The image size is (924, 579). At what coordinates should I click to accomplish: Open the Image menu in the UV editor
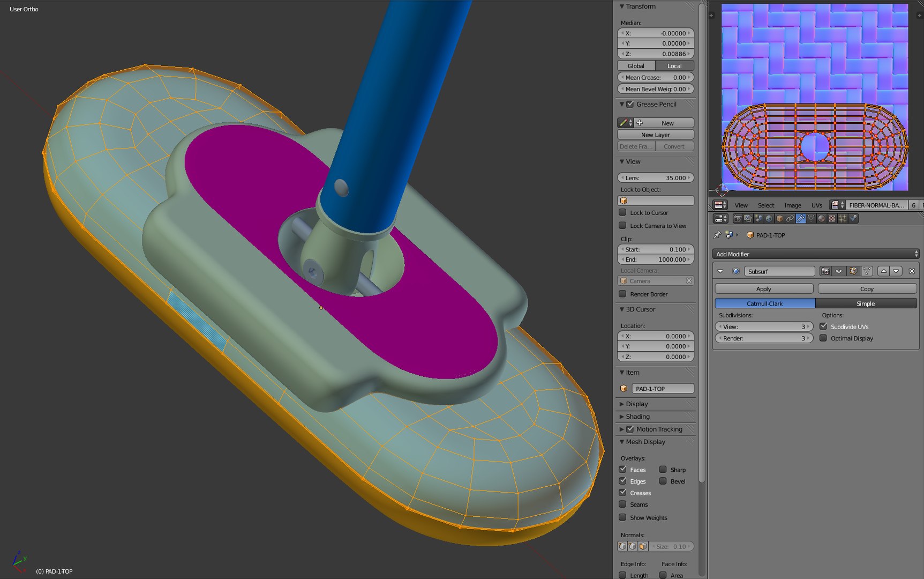[793, 205]
